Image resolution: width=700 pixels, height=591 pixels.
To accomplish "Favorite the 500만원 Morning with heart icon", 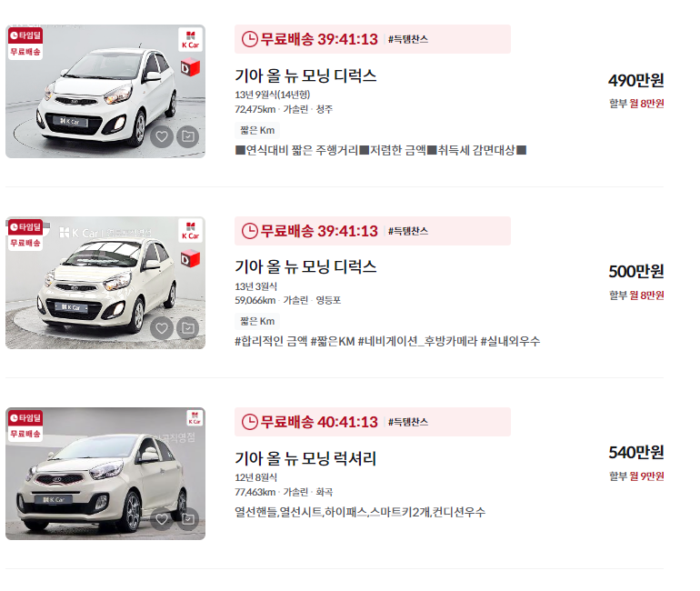I will tap(162, 328).
